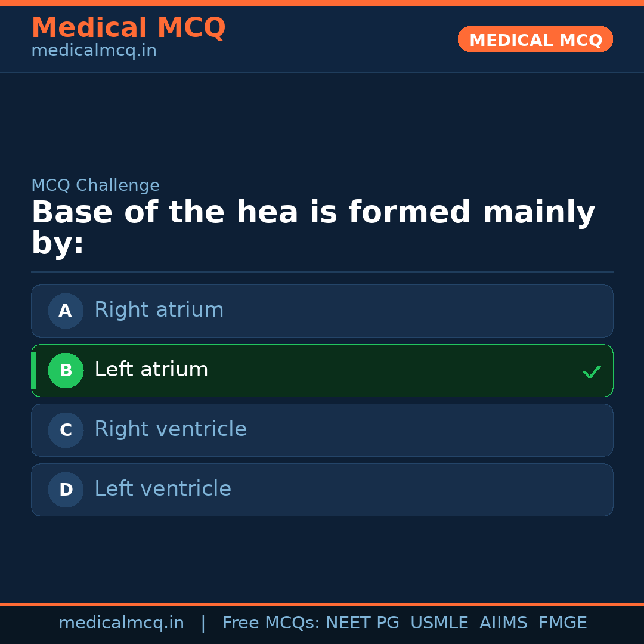This screenshot has height=644, width=644.
Task: Click the circular D badge icon
Action: point(66,490)
